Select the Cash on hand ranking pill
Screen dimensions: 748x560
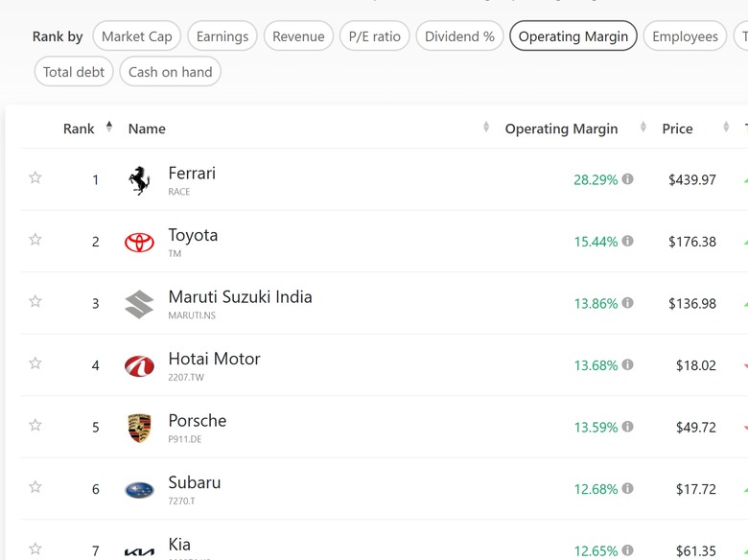[x=170, y=72]
